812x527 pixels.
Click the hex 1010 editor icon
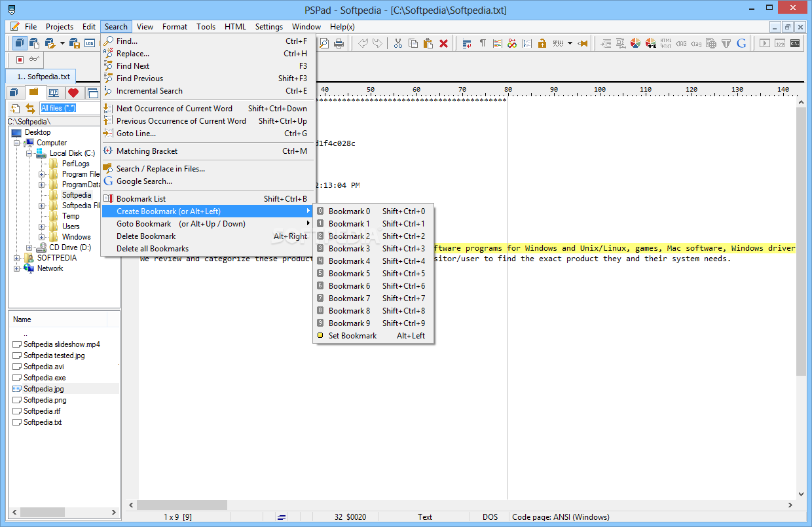pos(780,43)
